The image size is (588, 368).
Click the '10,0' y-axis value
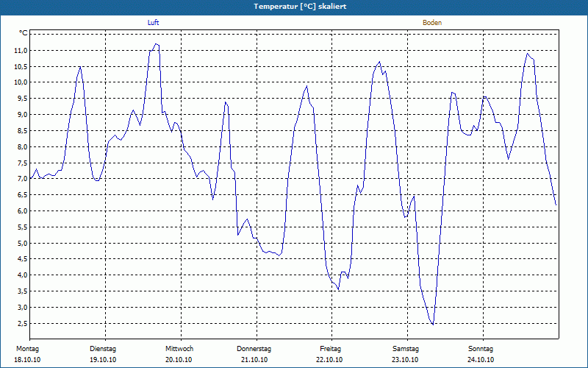[21, 82]
